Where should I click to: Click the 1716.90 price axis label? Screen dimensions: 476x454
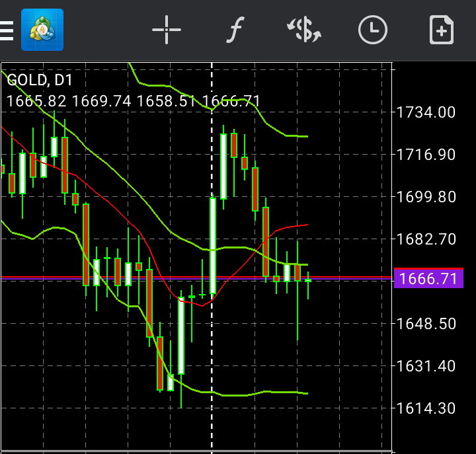point(426,155)
